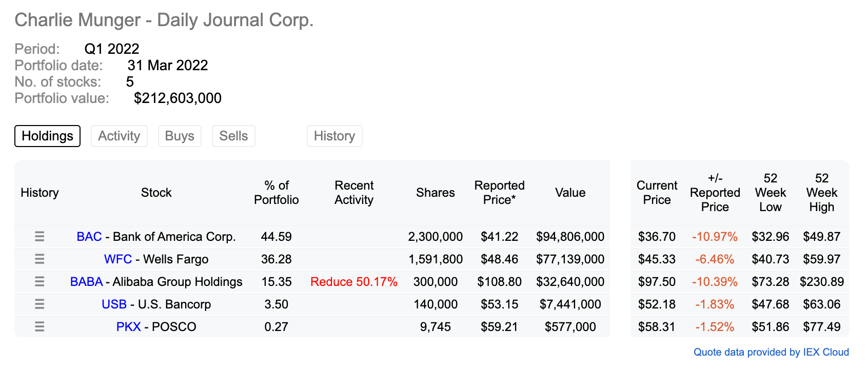Open the USB ticker link
This screenshot has height=372, width=868.
pos(114,304)
